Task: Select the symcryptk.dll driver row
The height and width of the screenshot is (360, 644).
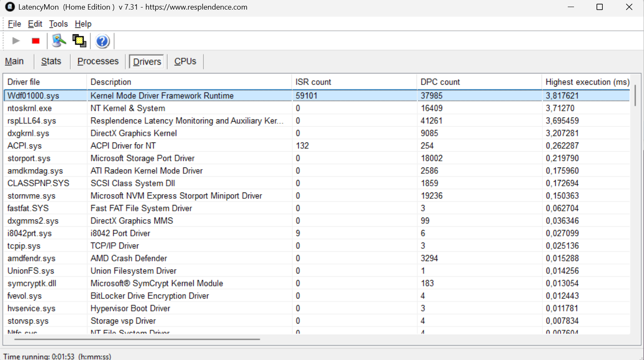Action: [x=317, y=283]
